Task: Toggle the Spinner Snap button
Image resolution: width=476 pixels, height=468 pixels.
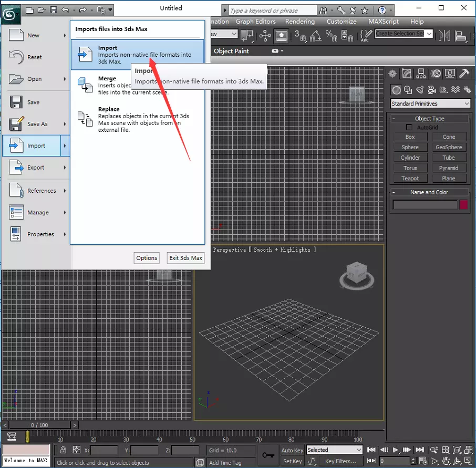Action: pos(347,36)
